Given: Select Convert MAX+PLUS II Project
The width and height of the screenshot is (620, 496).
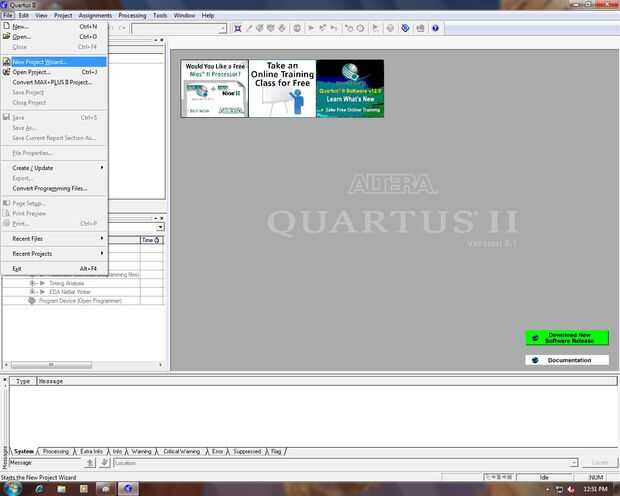Looking at the screenshot, I should click(x=55, y=82).
